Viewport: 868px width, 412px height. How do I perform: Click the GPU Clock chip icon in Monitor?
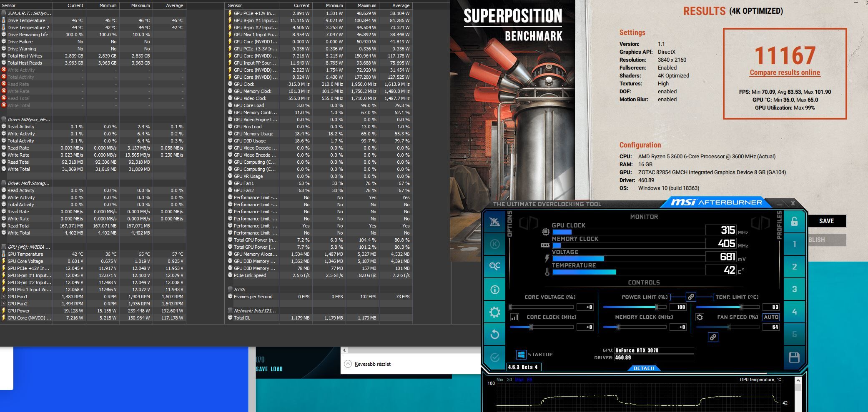546,232
